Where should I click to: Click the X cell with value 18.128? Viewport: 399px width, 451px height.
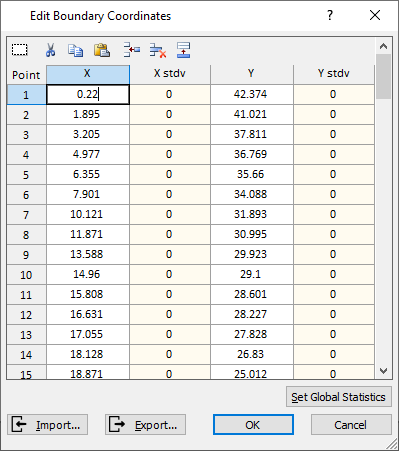pyautogui.click(x=88, y=354)
